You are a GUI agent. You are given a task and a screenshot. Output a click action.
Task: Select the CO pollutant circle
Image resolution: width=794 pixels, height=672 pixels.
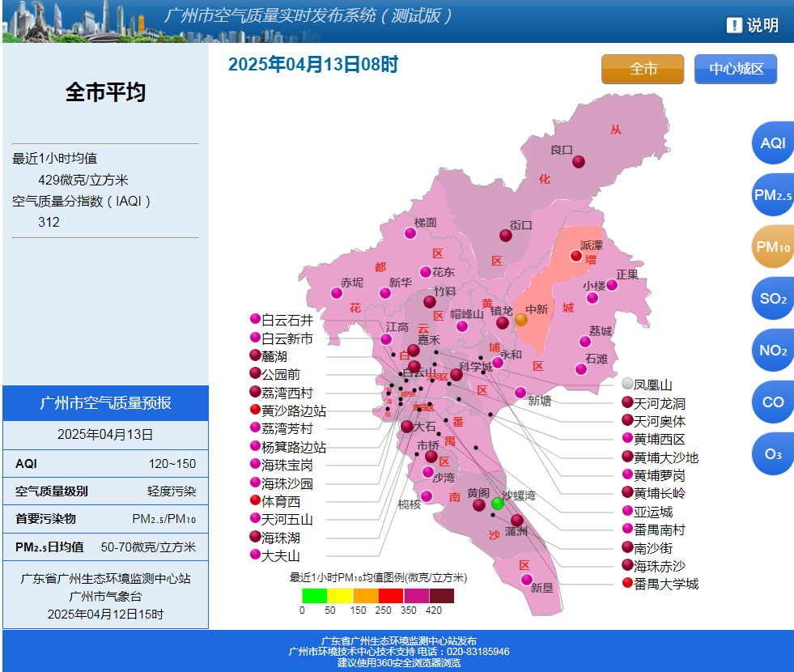(773, 402)
